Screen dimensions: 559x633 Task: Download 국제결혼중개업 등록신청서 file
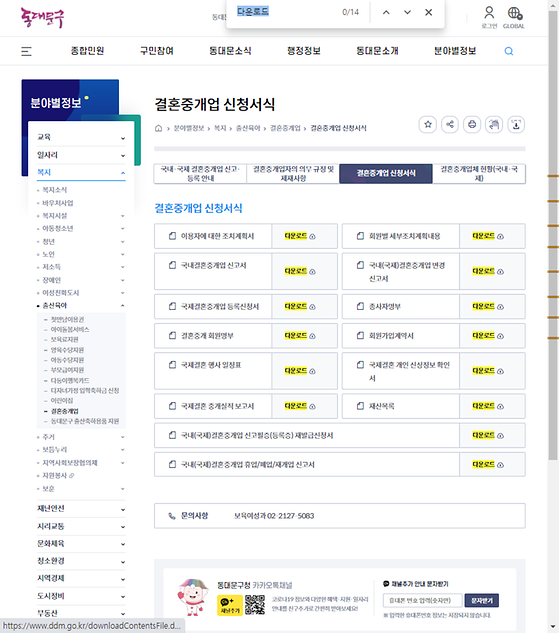tap(300, 306)
